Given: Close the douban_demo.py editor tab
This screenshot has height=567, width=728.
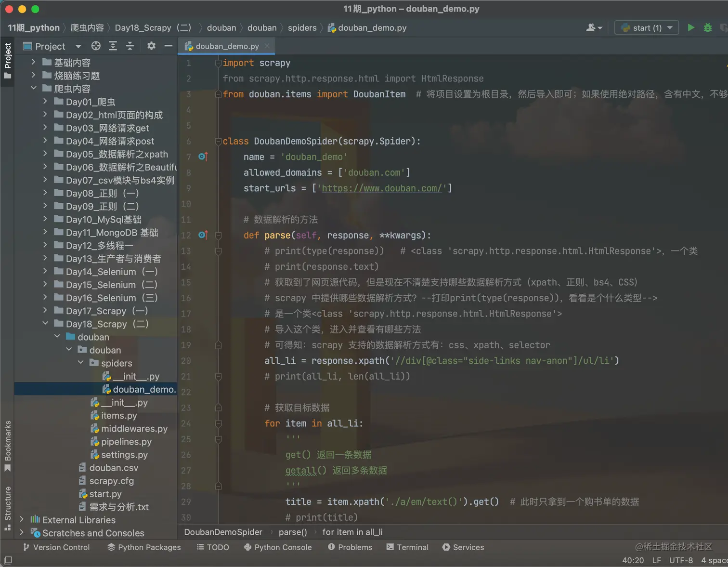Looking at the screenshot, I should pyautogui.click(x=267, y=46).
